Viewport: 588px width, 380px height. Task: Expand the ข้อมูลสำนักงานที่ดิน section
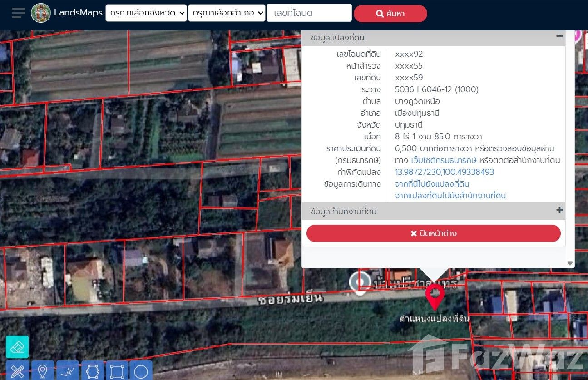(x=559, y=210)
